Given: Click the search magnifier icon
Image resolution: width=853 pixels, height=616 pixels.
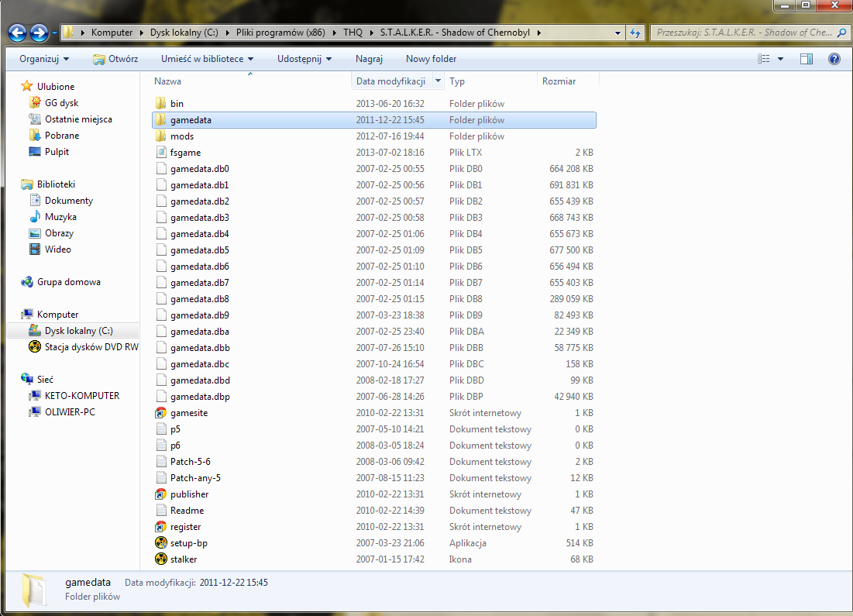Looking at the screenshot, I should point(841,33).
